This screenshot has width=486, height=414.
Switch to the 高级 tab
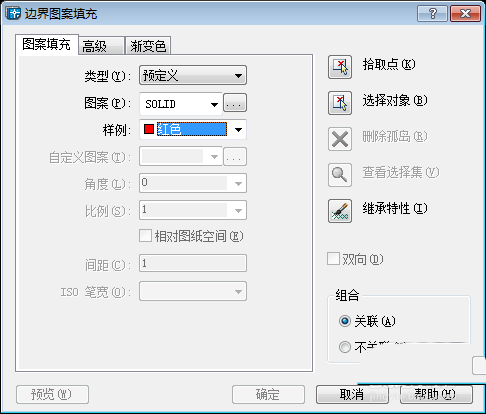[x=101, y=46]
